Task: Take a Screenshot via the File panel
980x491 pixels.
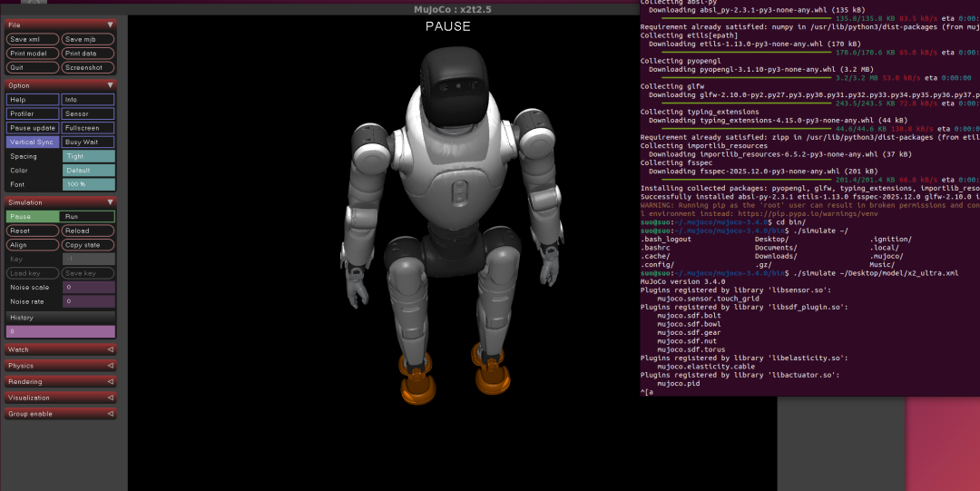Action: [x=87, y=67]
